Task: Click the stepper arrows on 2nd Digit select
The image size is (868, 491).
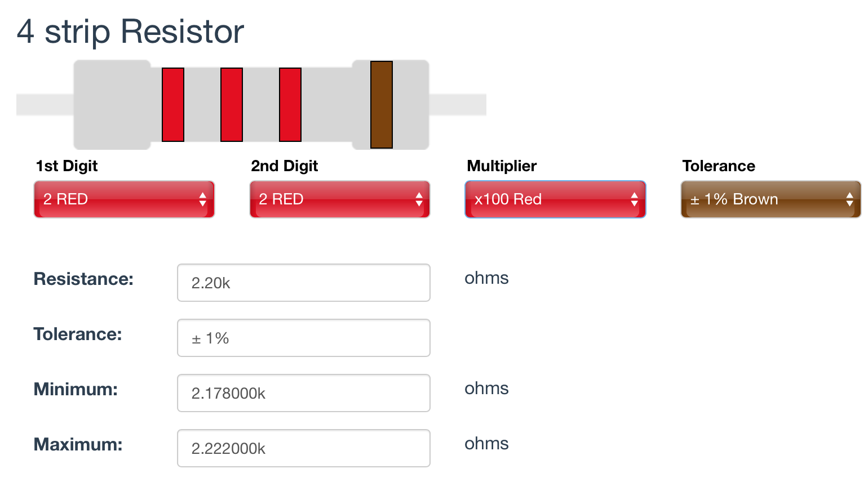Action: 419,199
